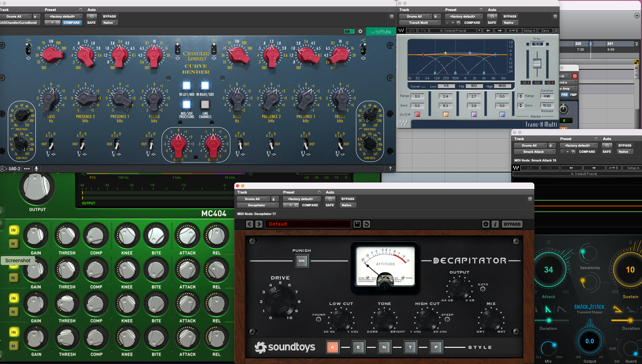Viewport: 642px width, 364px height.
Task: Click Decapitator target window icon
Action: pos(530,199)
